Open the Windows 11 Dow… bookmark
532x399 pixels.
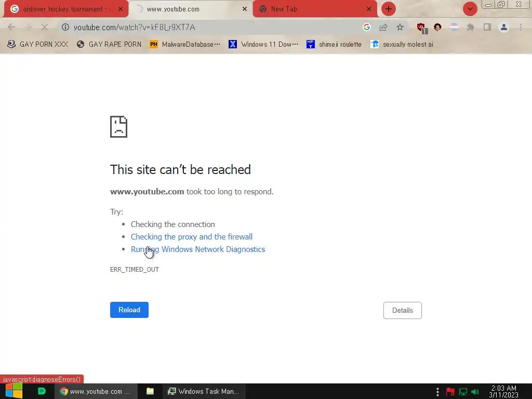click(x=263, y=45)
